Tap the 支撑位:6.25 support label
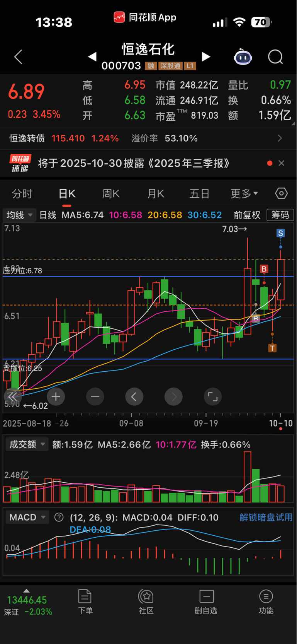This screenshot has height=644, width=297. pyautogui.click(x=22, y=368)
